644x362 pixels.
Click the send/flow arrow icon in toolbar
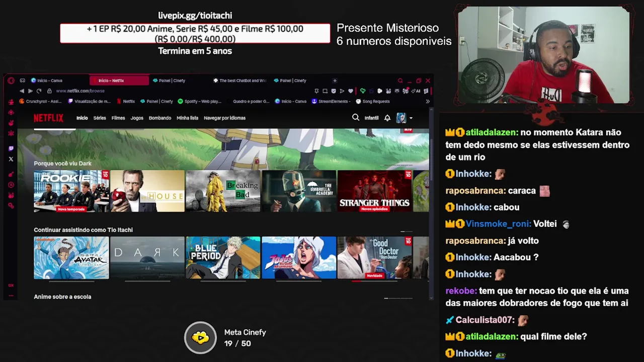coord(342,91)
